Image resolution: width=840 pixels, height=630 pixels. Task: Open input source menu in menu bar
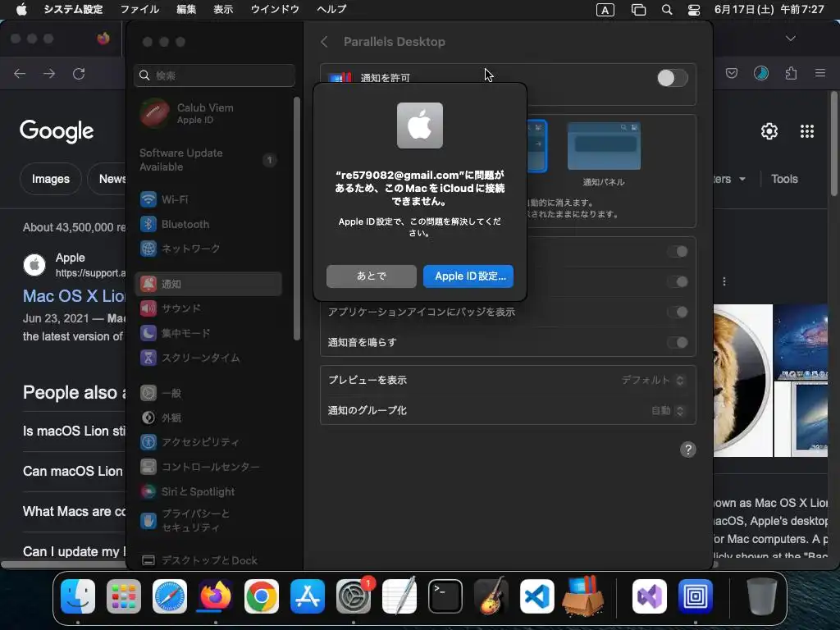point(605,10)
